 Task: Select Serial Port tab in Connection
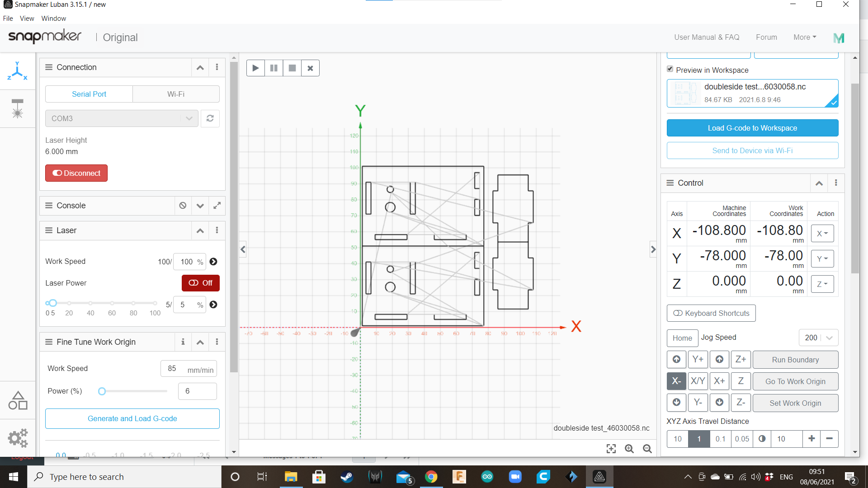89,94
